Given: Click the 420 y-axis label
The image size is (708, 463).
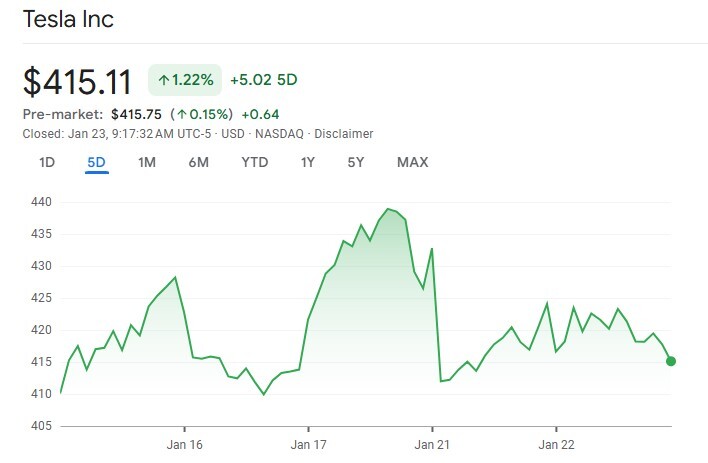Looking at the screenshot, I should (41, 330).
